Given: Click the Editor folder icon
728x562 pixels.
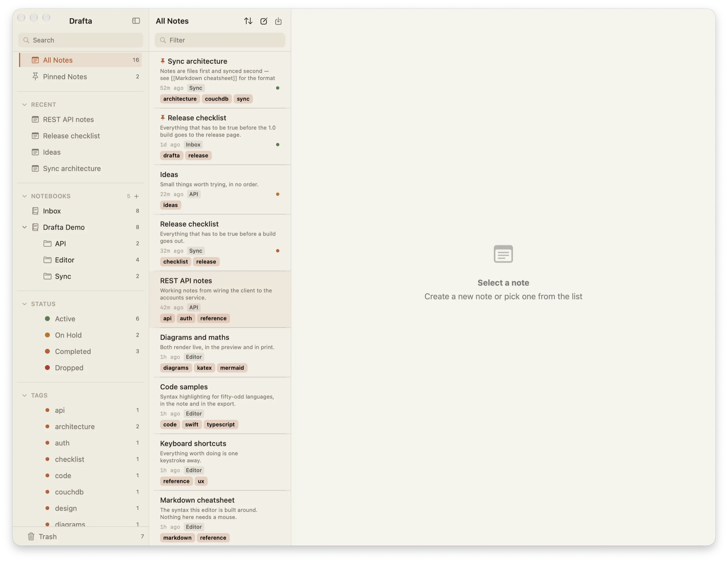Looking at the screenshot, I should coord(47,260).
